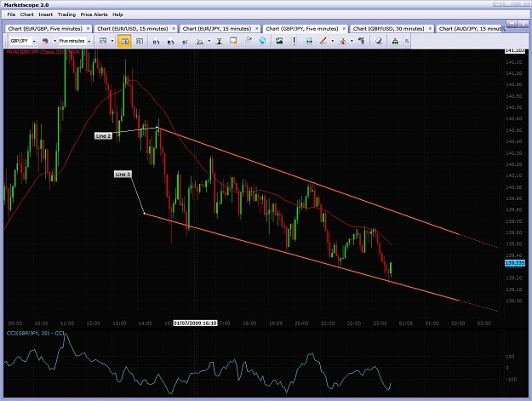Click the second blue zoom arrow icon
This screenshot has width=532, height=401.
(x=170, y=42)
